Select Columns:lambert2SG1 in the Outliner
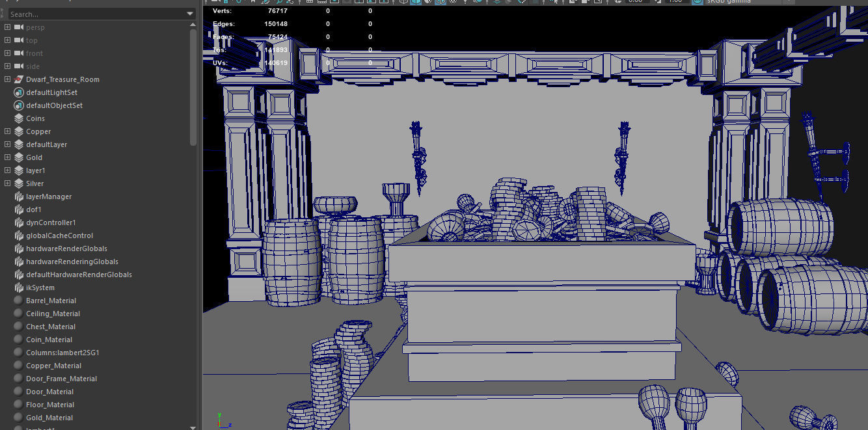The height and width of the screenshot is (430, 868). (x=62, y=353)
